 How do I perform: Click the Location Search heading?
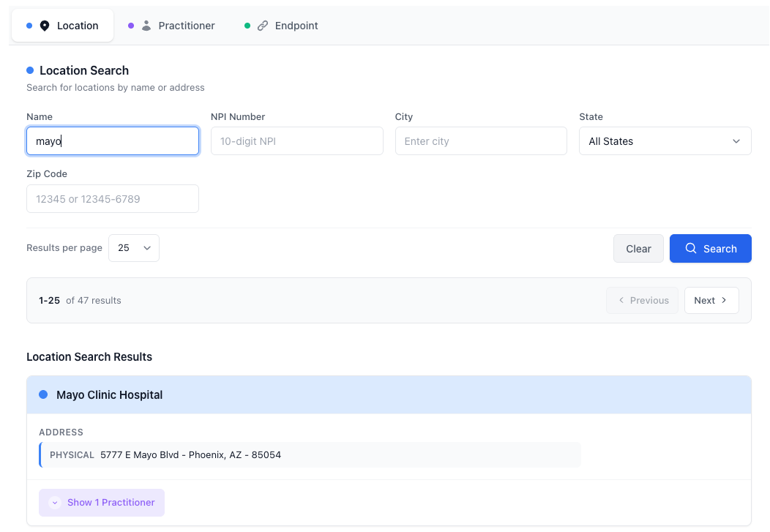[84, 71]
